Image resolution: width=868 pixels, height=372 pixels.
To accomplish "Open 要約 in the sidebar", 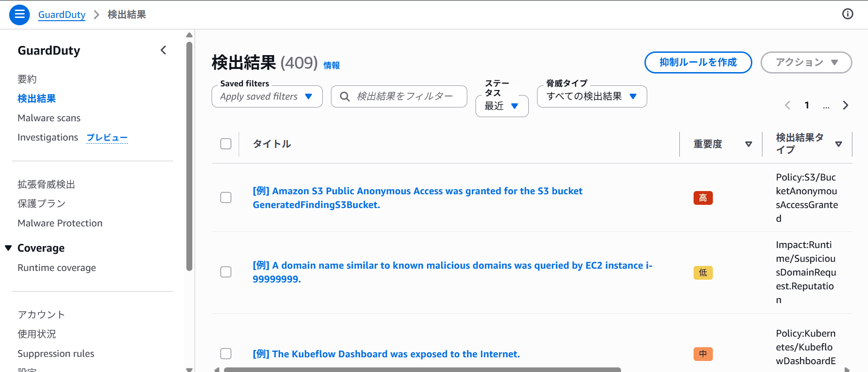I will [x=27, y=79].
